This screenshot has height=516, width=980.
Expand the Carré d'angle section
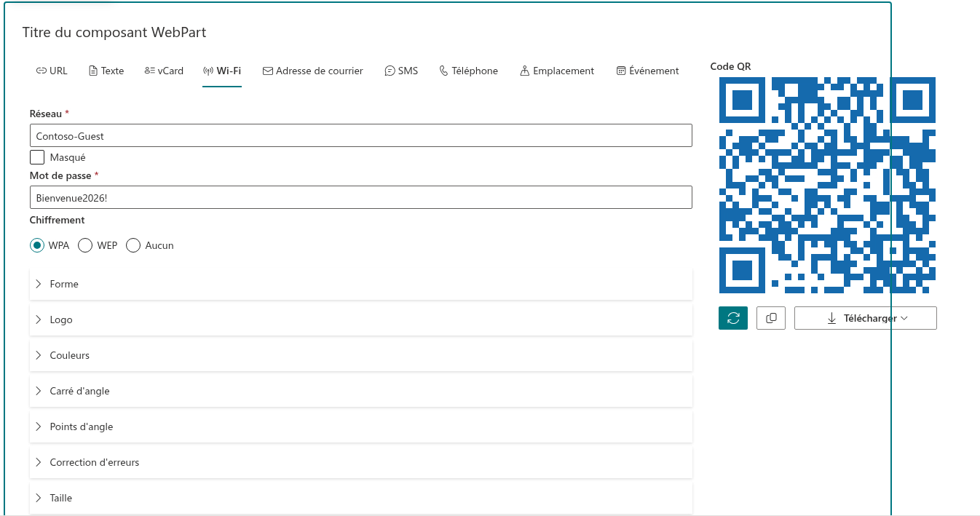tap(361, 391)
